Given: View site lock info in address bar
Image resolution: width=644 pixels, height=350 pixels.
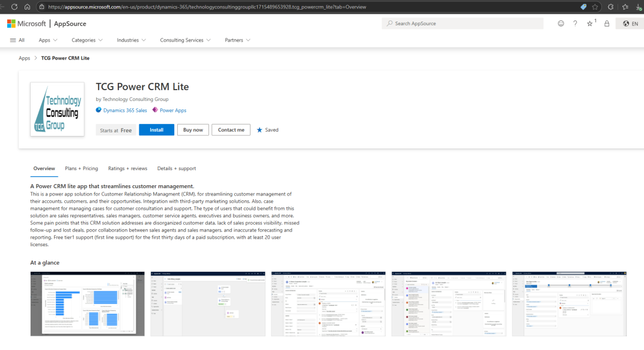Looking at the screenshot, I should tap(41, 7).
